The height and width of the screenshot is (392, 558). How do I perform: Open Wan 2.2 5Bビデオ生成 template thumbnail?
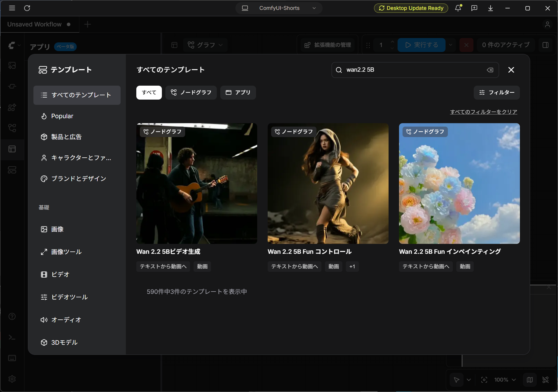click(x=197, y=184)
